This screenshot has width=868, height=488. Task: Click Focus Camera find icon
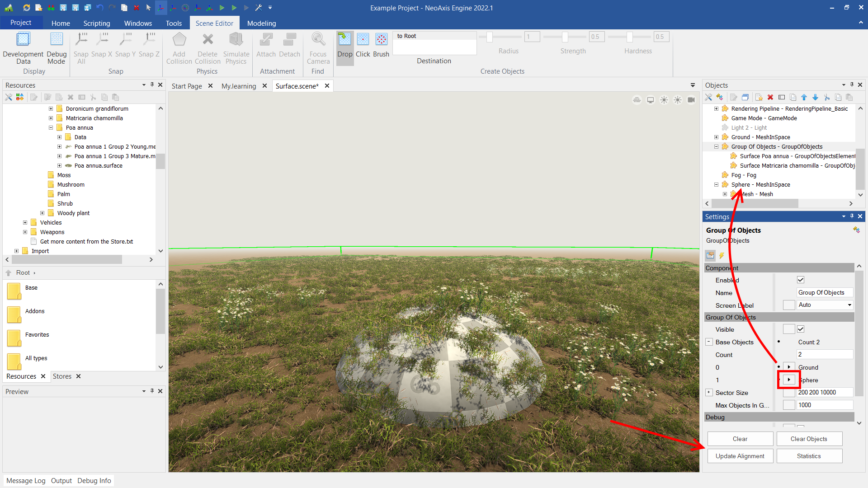[318, 40]
